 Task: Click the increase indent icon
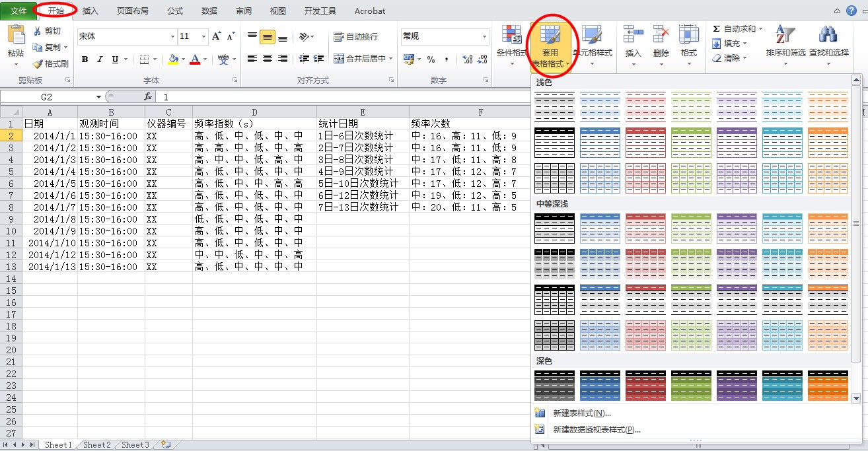(x=319, y=59)
